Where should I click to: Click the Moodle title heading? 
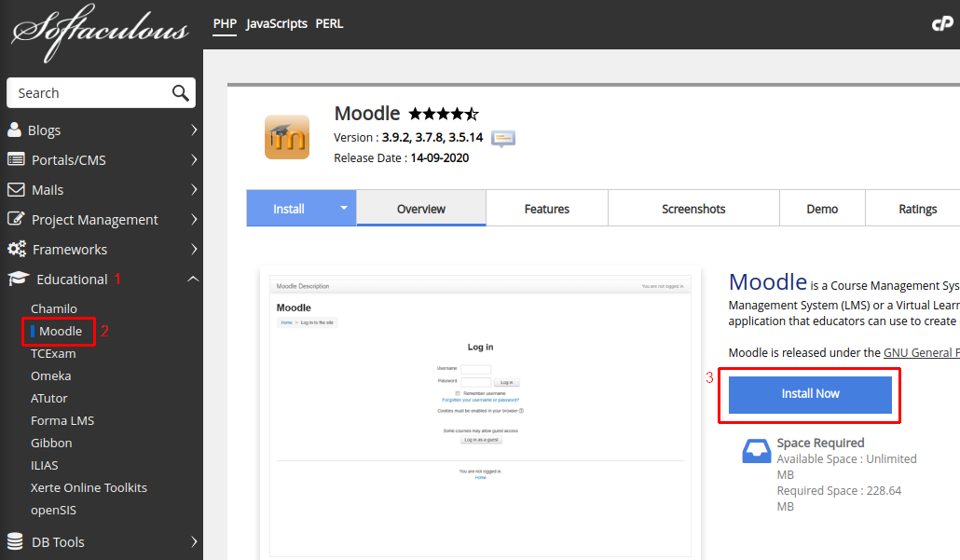pyautogui.click(x=366, y=114)
